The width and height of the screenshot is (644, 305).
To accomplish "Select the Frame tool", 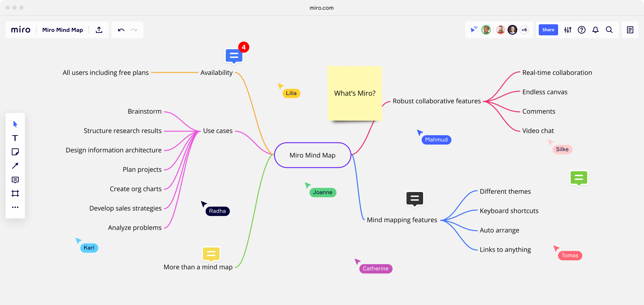I will pyautogui.click(x=15, y=193).
